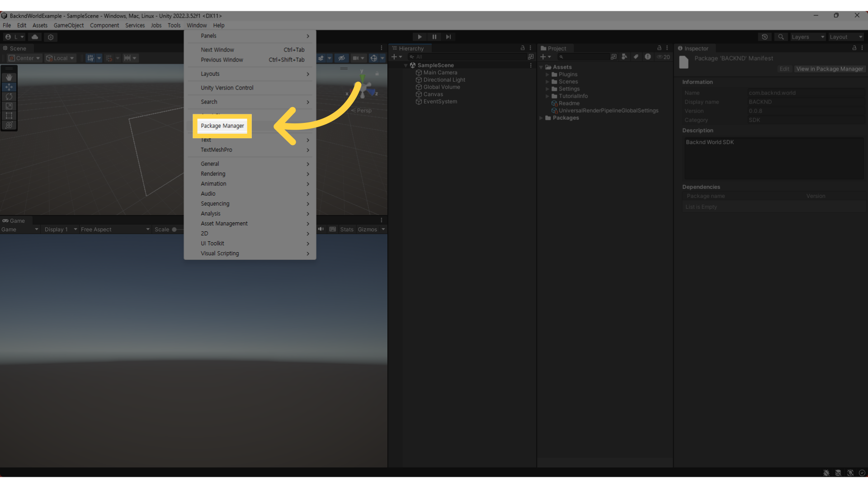Click the Layers visibility toggle

807,36
